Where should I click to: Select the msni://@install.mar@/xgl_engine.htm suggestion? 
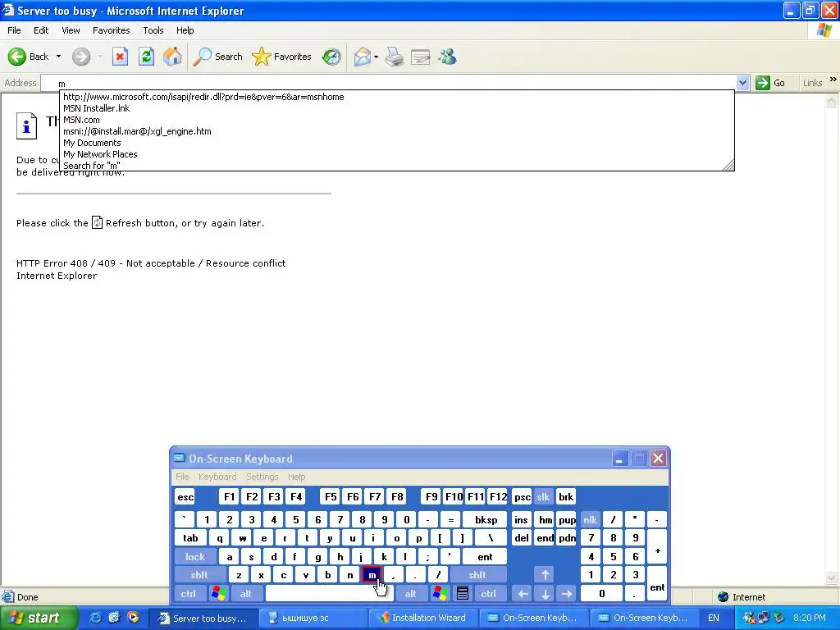(396, 131)
